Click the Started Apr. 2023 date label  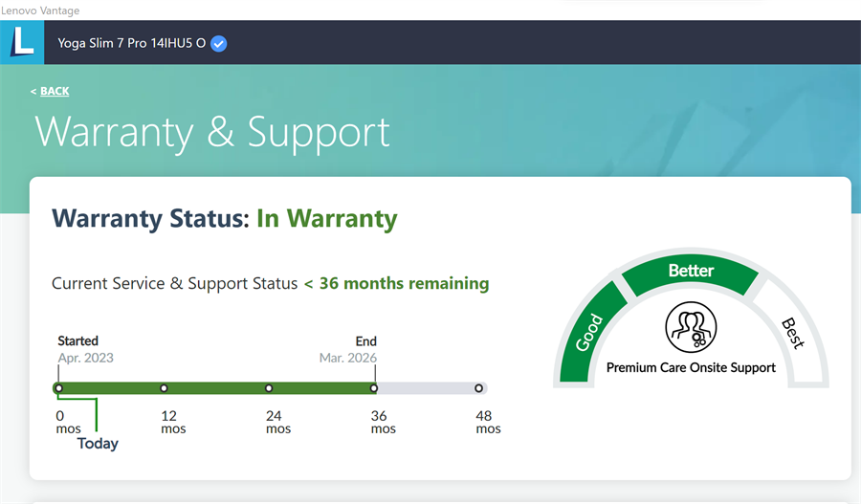pyautogui.click(x=85, y=349)
